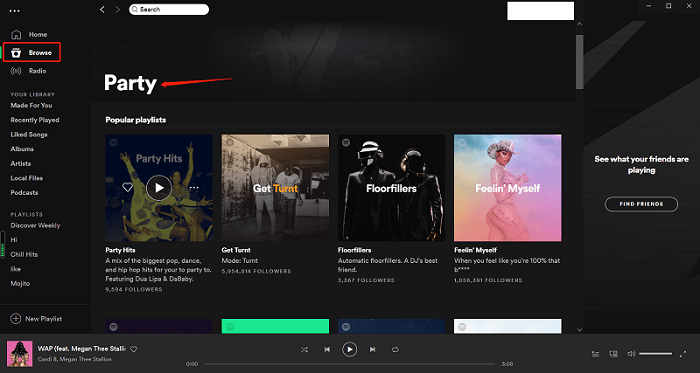Open Liked Songs in library

(29, 134)
